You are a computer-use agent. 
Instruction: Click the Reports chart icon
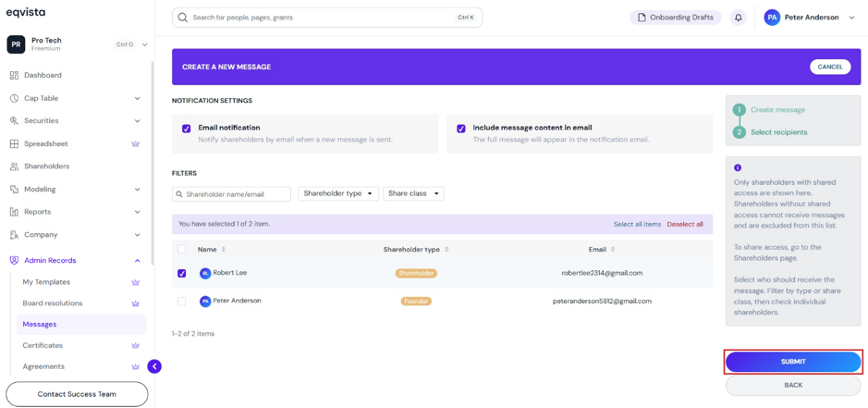15,212
